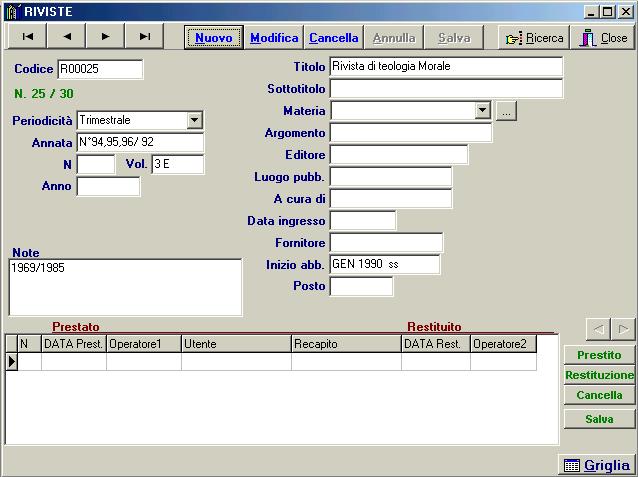The height and width of the screenshot is (477, 638).
Task: Click the ellipsis button beside Materia
Action: (x=506, y=111)
